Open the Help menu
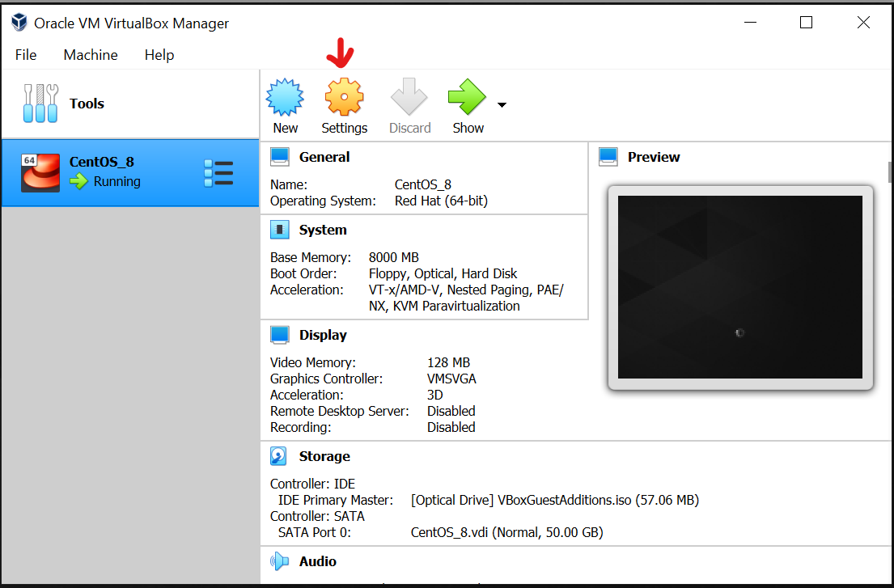This screenshot has width=894, height=588. tap(159, 55)
